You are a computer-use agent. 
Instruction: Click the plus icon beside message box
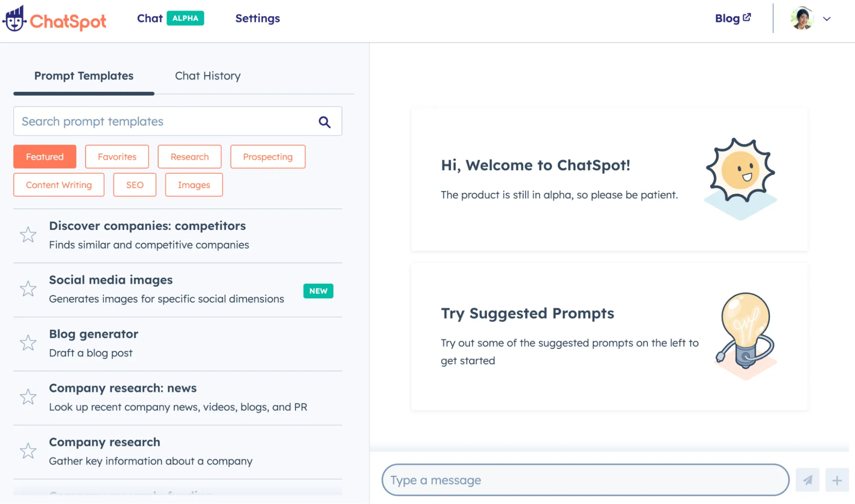click(837, 480)
